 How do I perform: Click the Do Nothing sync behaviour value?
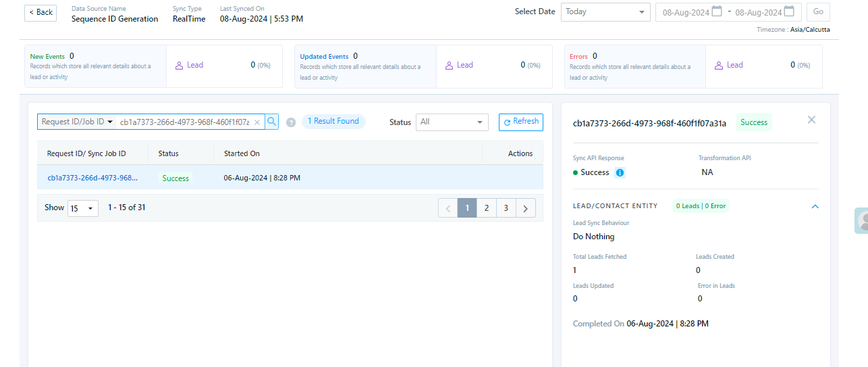pos(594,237)
